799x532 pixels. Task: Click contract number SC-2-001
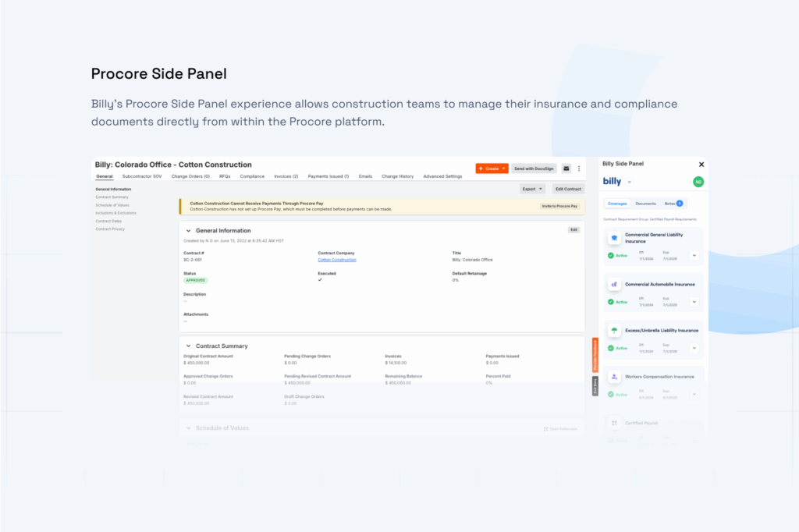(x=193, y=260)
